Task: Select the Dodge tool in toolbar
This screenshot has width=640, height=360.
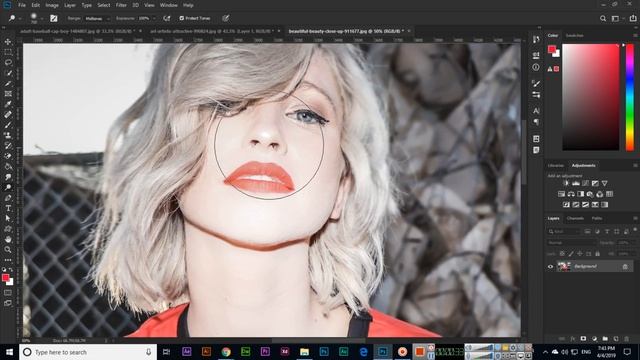Action: coord(8,187)
